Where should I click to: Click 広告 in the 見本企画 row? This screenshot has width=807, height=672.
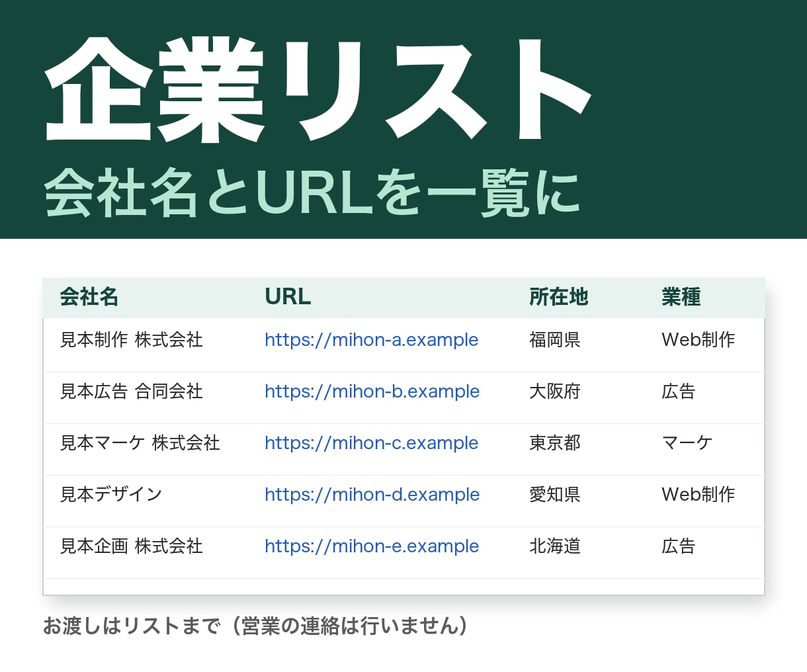[679, 546]
